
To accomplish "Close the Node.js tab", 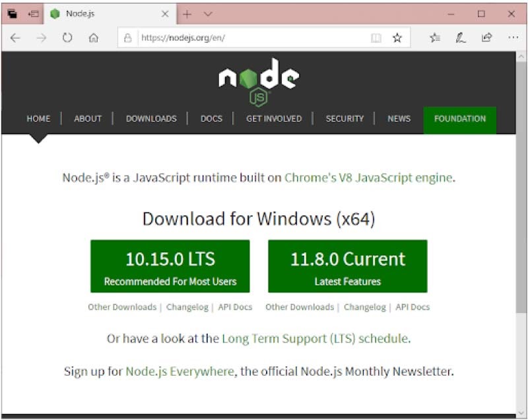I will coord(165,14).
